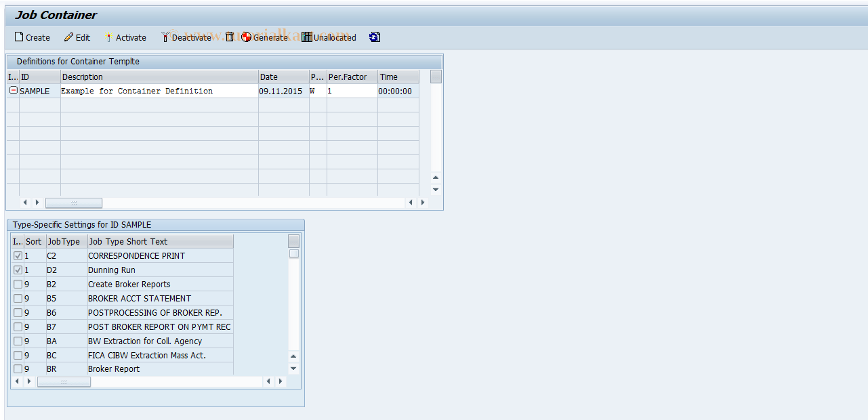Edit the selected container template
Viewport: 868px width, 420px height.
coord(77,37)
